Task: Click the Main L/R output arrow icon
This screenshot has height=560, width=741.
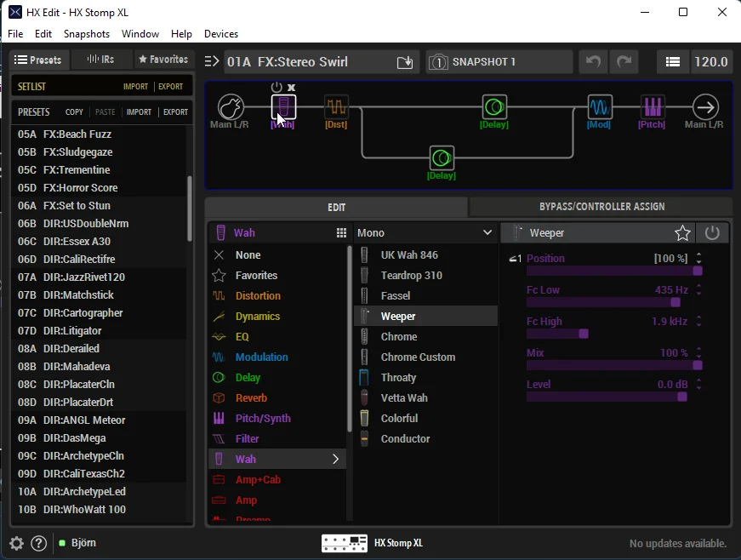Action: tap(705, 107)
